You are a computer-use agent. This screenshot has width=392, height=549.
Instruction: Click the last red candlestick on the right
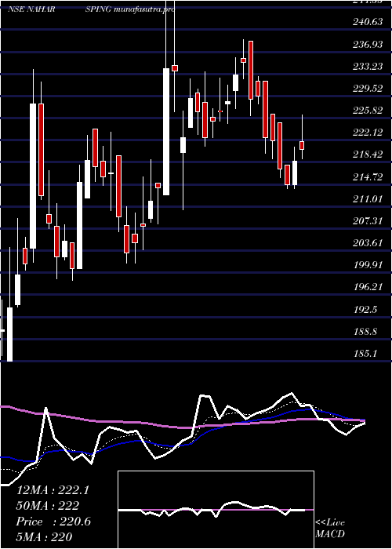point(302,145)
